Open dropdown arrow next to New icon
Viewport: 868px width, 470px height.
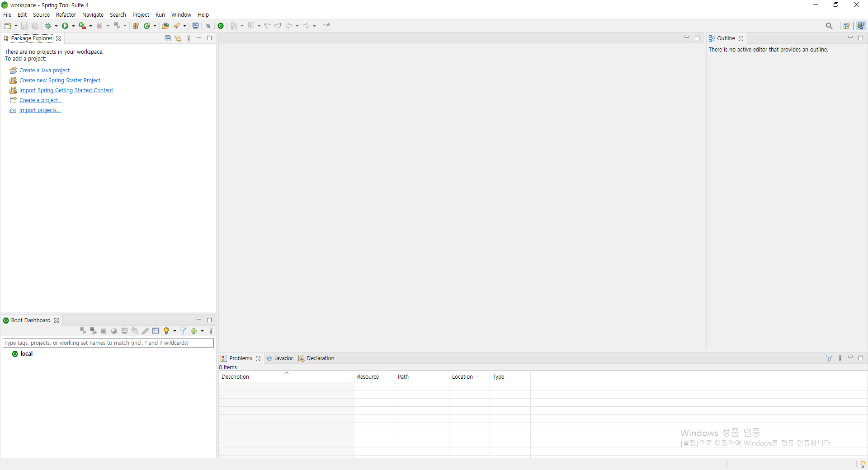(x=16, y=26)
